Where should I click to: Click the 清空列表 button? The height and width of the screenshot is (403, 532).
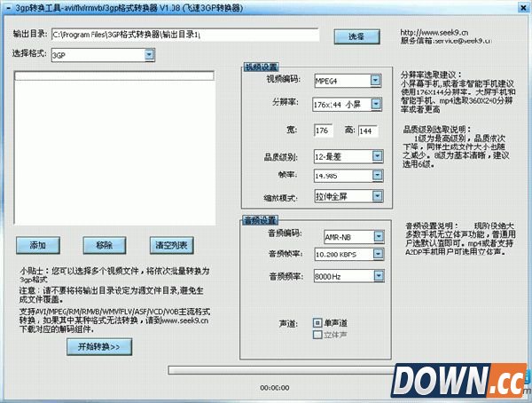point(172,245)
